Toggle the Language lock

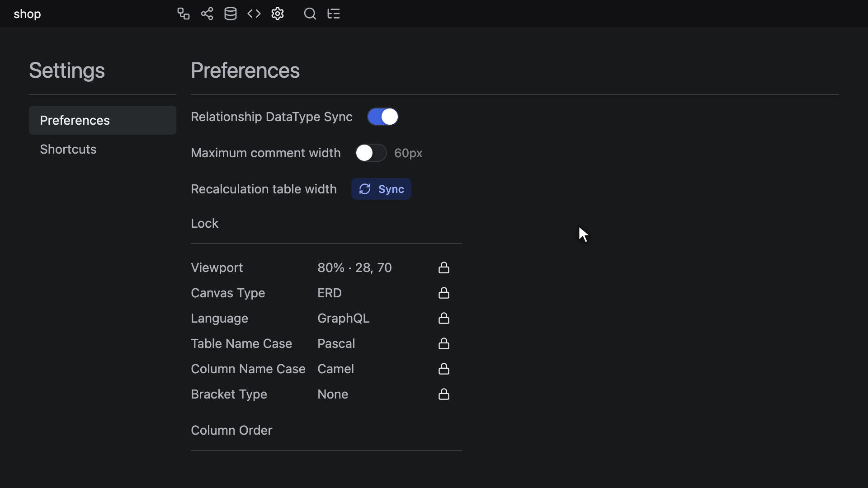(x=444, y=318)
